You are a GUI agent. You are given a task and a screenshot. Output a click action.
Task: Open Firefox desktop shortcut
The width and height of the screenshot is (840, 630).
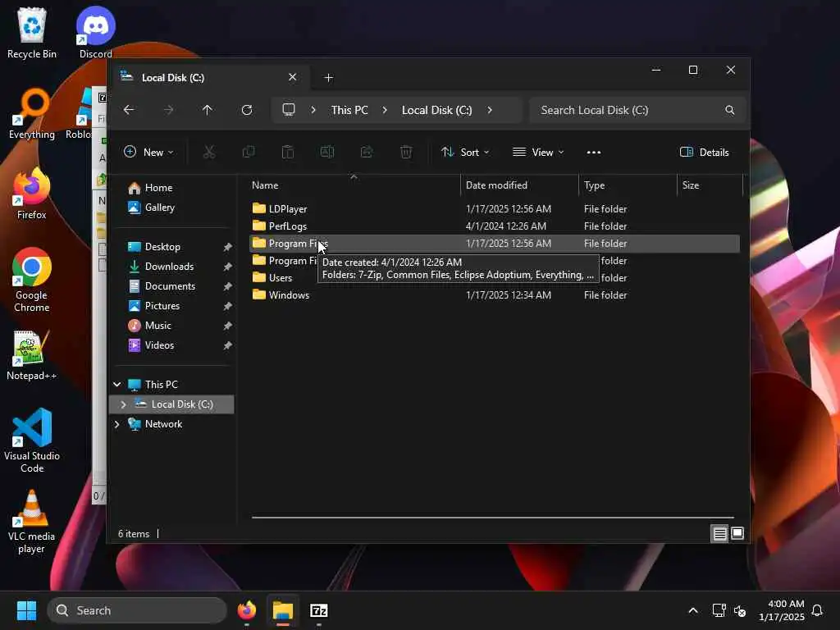click(x=32, y=194)
